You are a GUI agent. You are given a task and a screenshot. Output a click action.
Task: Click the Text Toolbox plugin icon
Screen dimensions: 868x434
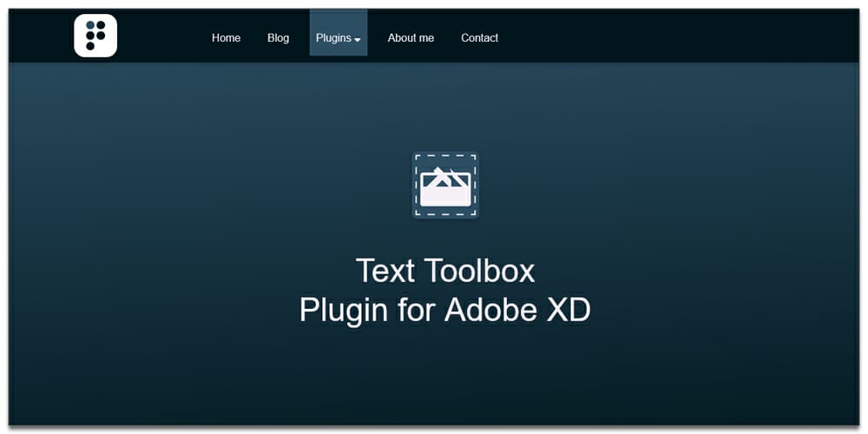tap(445, 185)
